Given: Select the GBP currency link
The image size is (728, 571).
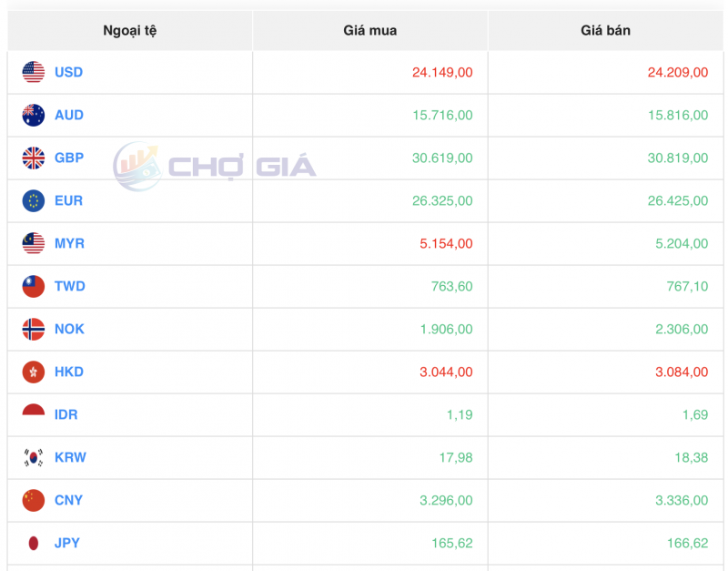Looking at the screenshot, I should coord(69,158).
